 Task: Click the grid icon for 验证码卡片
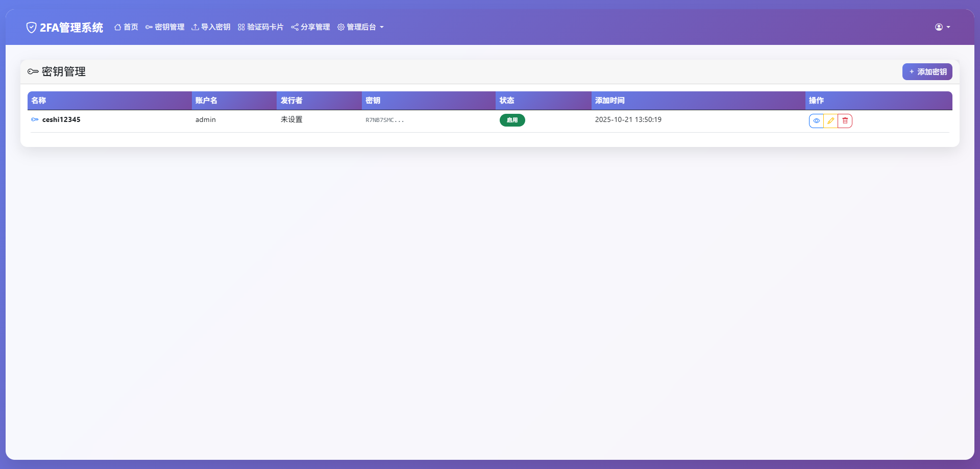[x=240, y=27]
